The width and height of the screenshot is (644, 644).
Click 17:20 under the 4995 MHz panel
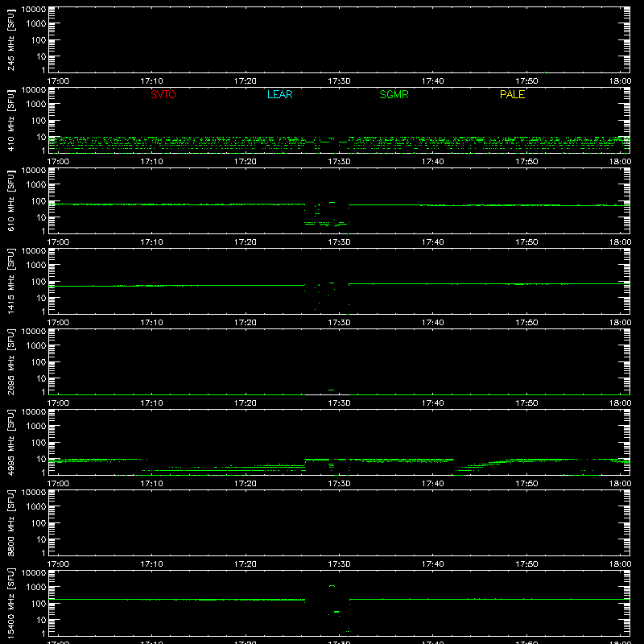pos(246,484)
